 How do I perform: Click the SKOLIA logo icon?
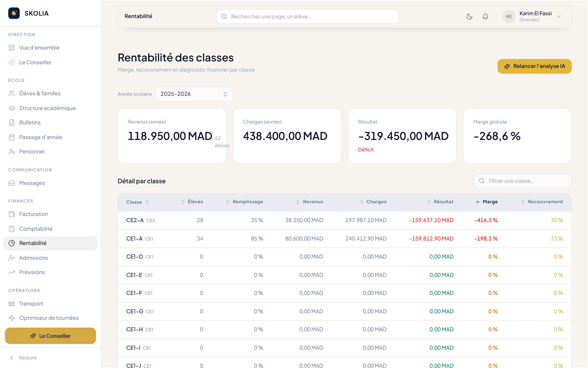[x=14, y=13]
